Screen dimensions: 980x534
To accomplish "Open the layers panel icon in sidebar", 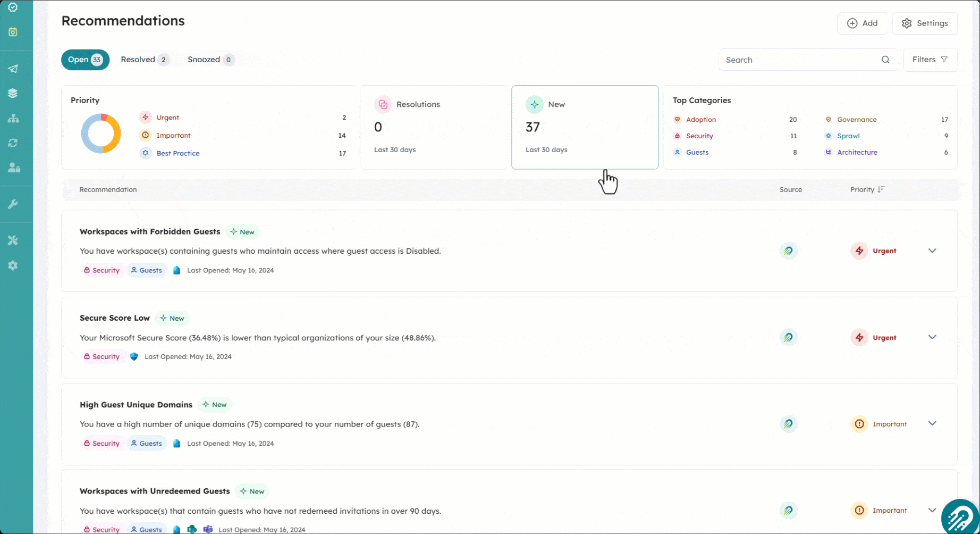I will click(x=12, y=93).
